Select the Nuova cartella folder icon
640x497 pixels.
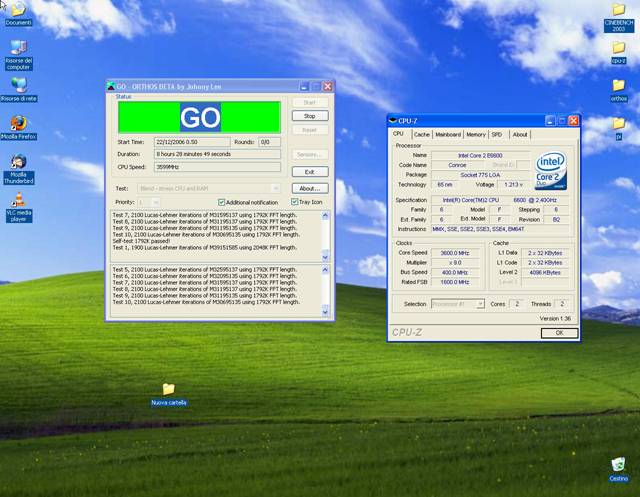point(168,389)
